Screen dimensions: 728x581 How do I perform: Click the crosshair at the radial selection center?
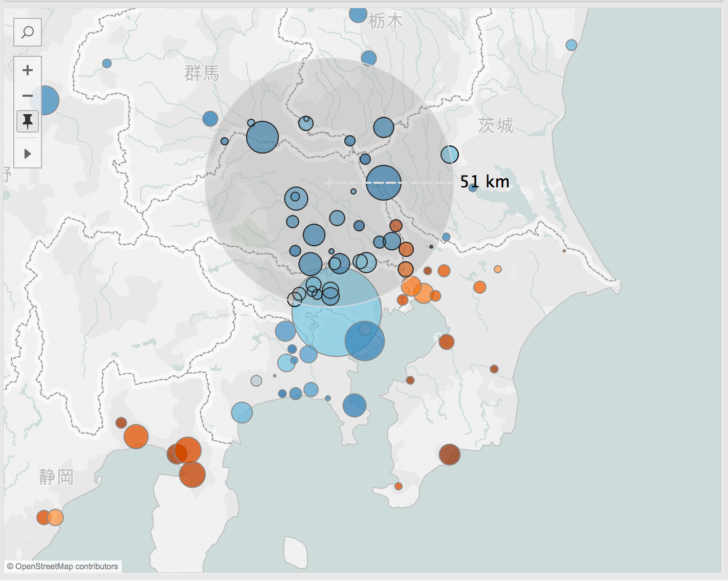329,183
